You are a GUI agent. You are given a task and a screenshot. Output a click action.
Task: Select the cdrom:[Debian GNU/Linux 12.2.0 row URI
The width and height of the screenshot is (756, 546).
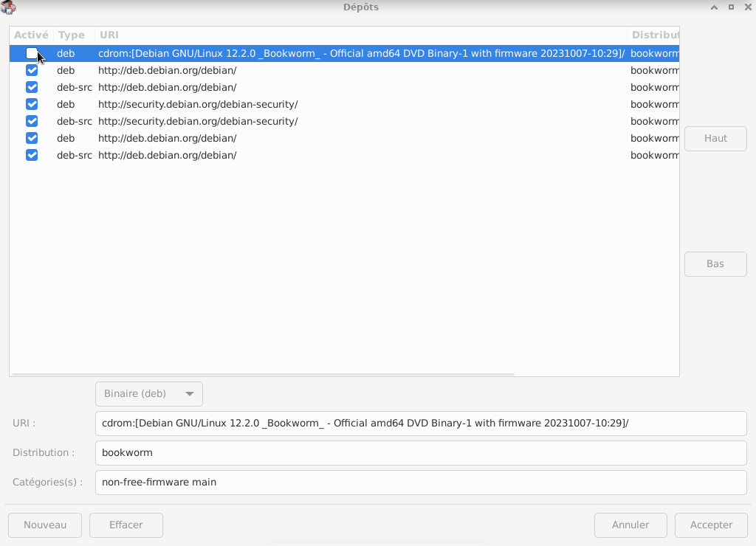tap(362, 53)
